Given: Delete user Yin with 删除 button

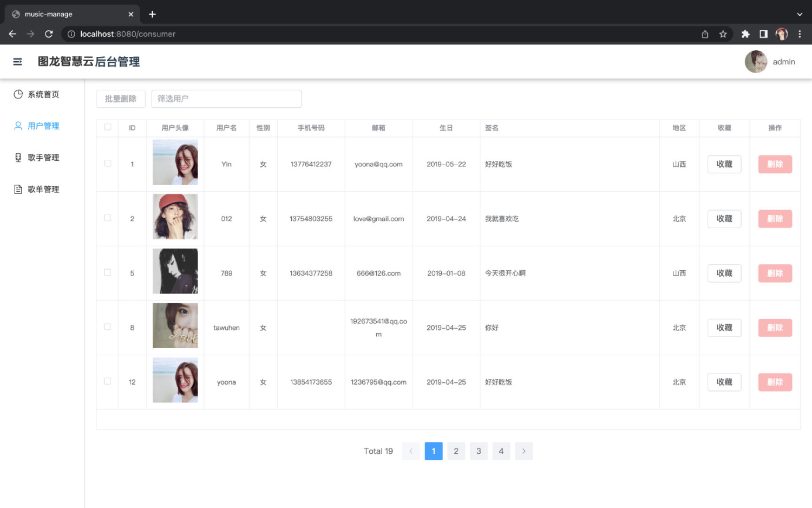Looking at the screenshot, I should pyautogui.click(x=775, y=164).
